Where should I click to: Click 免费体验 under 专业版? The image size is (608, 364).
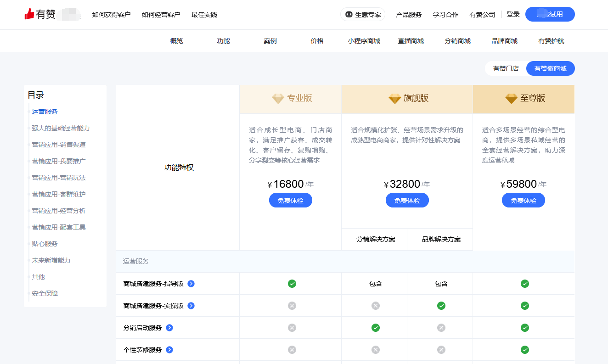coord(290,200)
